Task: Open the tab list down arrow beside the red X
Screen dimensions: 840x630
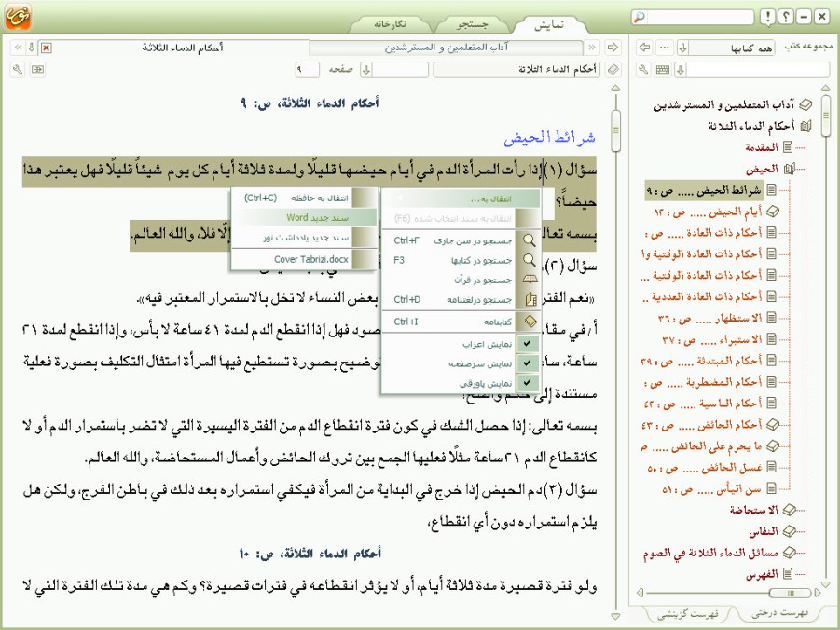Action: [x=32, y=48]
